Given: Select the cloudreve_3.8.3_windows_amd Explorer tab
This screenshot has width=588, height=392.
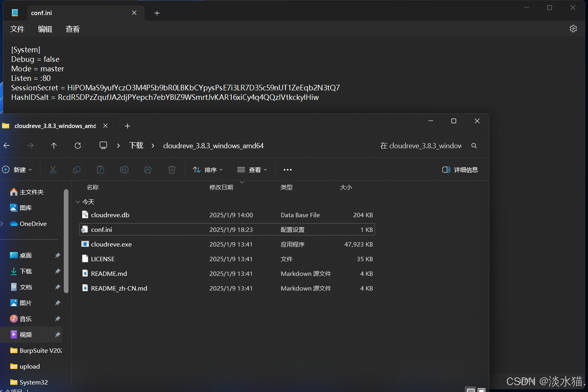Looking at the screenshot, I should coord(55,126).
